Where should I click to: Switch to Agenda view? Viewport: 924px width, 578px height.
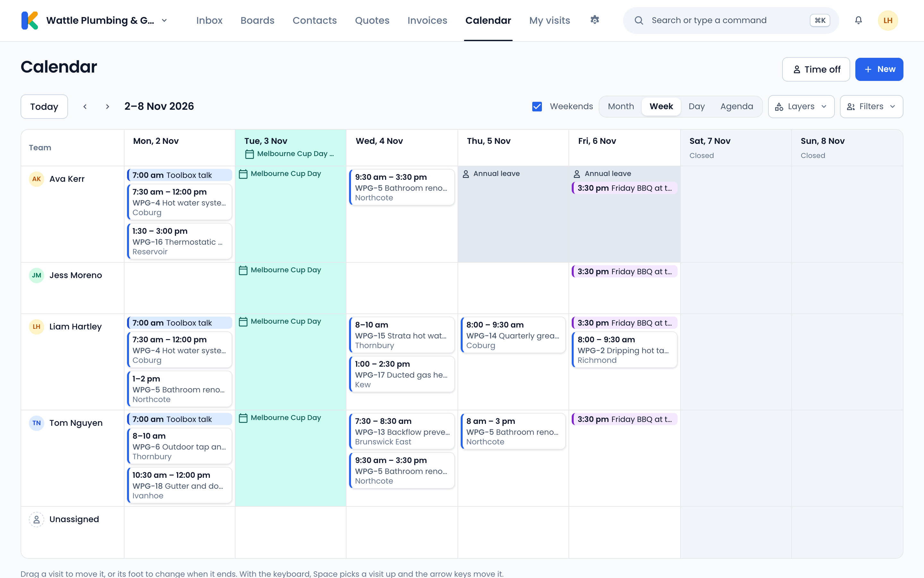(737, 106)
